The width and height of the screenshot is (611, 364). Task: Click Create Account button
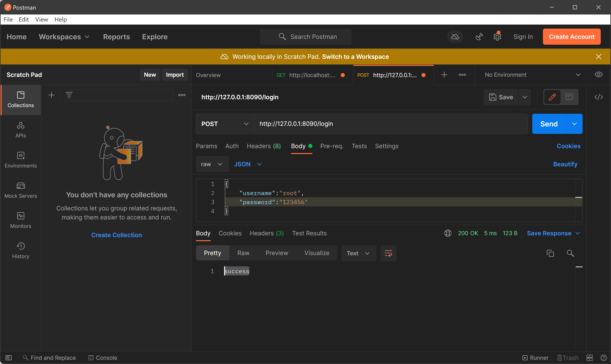(572, 37)
